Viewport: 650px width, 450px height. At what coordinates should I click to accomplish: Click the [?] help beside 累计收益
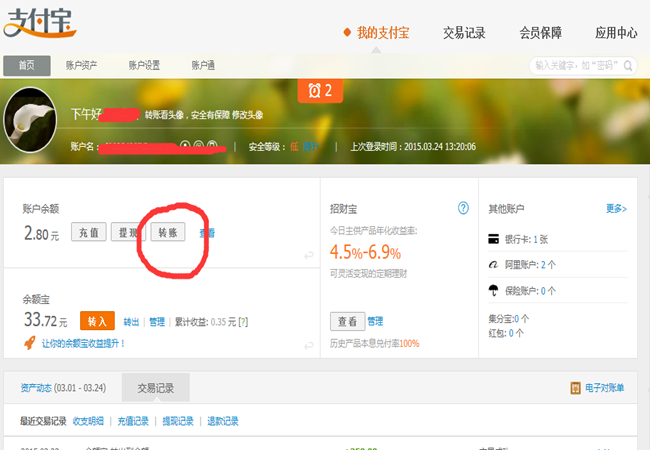pyautogui.click(x=243, y=322)
